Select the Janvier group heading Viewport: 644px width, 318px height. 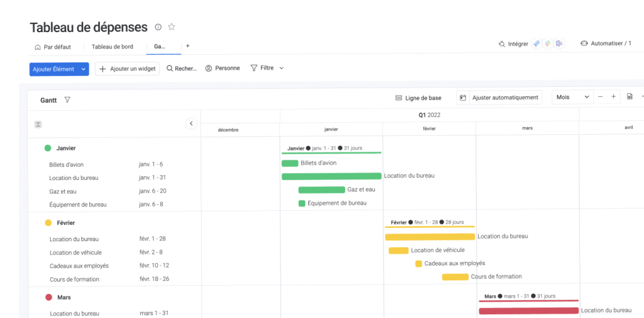coord(65,148)
